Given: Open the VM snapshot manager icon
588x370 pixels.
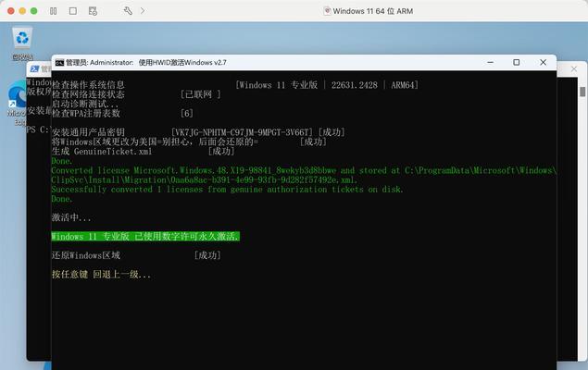Looking at the screenshot, I should tap(93, 11).
